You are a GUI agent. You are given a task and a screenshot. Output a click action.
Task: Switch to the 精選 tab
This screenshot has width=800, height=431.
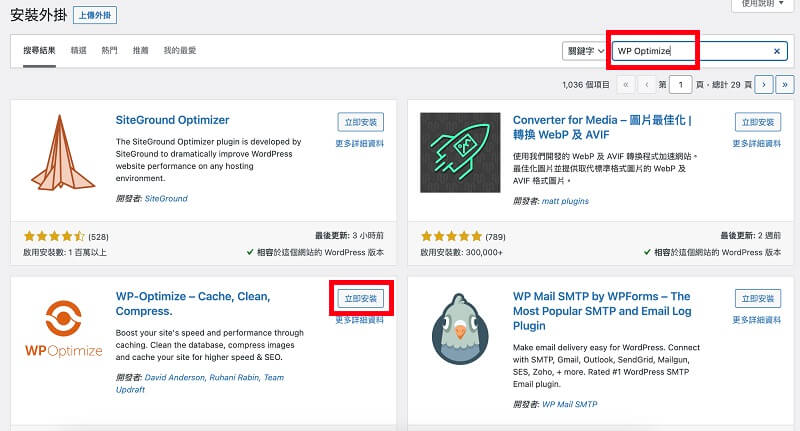point(79,50)
